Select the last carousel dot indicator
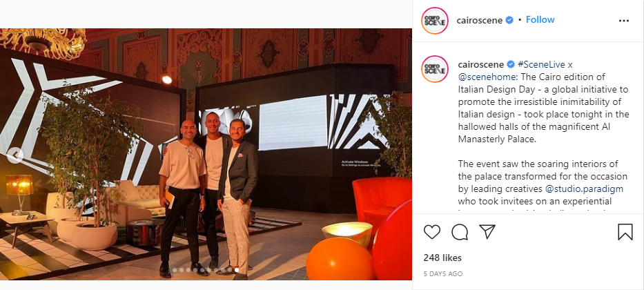This screenshot has height=290, width=644. (x=237, y=270)
